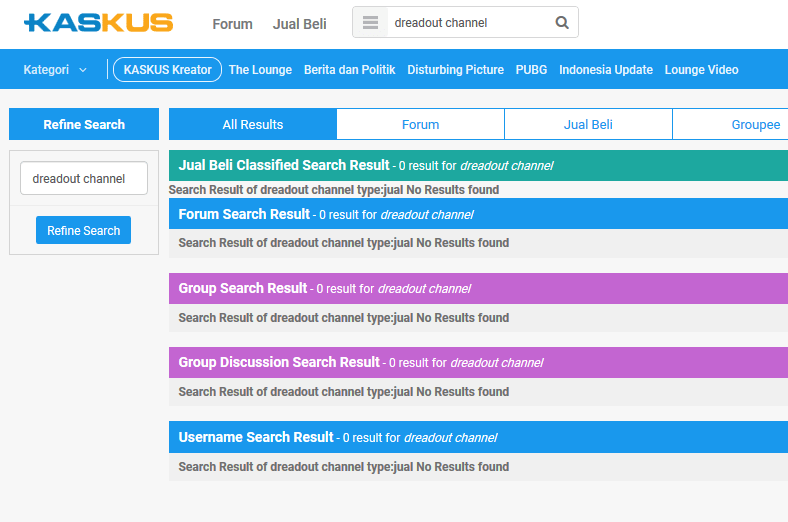Open Disturbing Picture category
The width and height of the screenshot is (788, 522).
[455, 70]
